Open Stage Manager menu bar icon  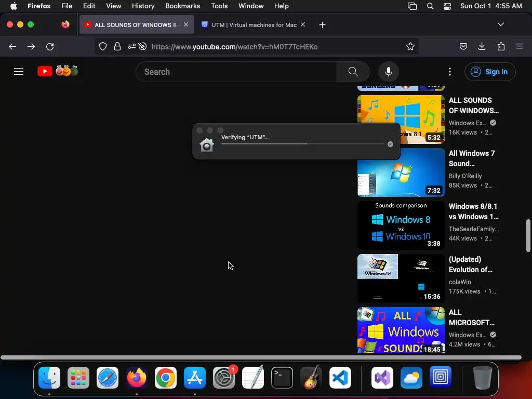coord(412,6)
